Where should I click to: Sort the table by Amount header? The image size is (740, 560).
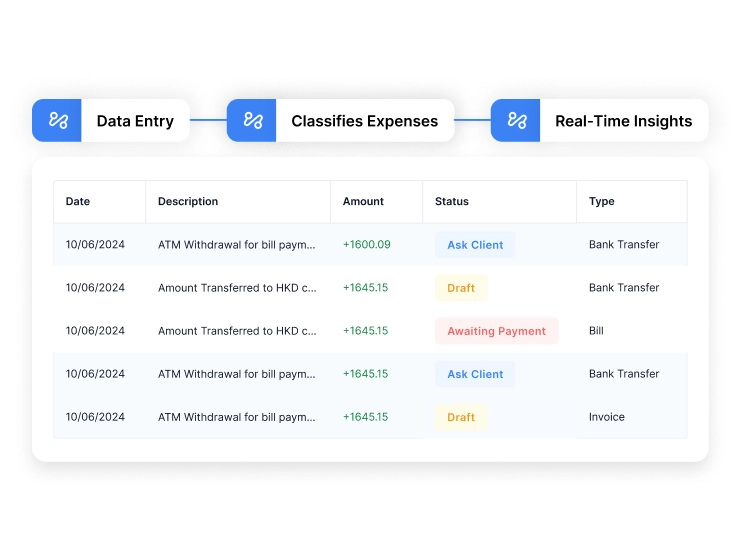pos(363,201)
